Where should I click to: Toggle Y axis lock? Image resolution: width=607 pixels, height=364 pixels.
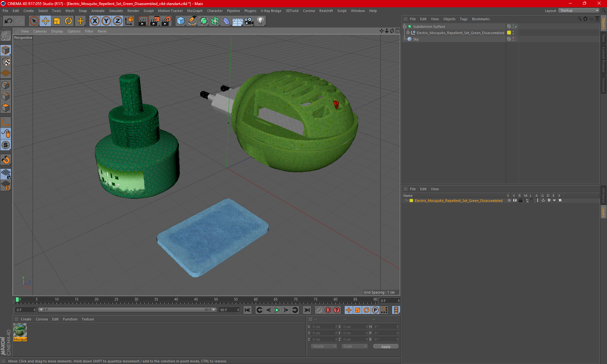click(x=106, y=21)
